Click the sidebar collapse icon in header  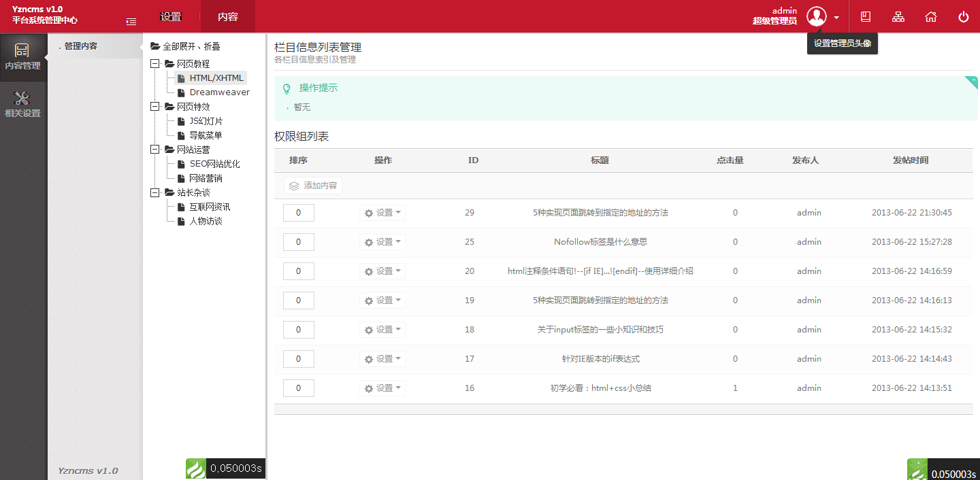[131, 22]
